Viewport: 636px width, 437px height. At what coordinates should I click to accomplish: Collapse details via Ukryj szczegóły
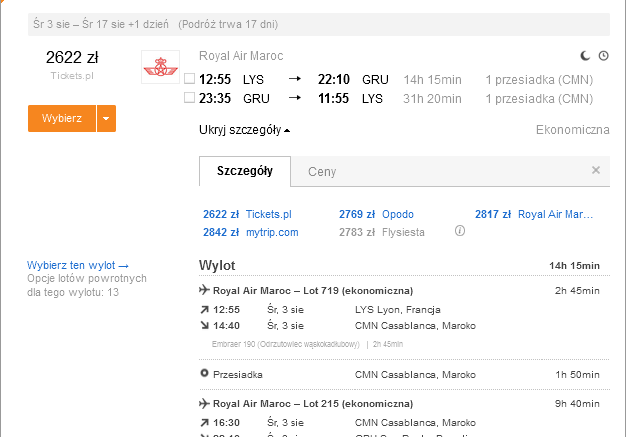[245, 130]
